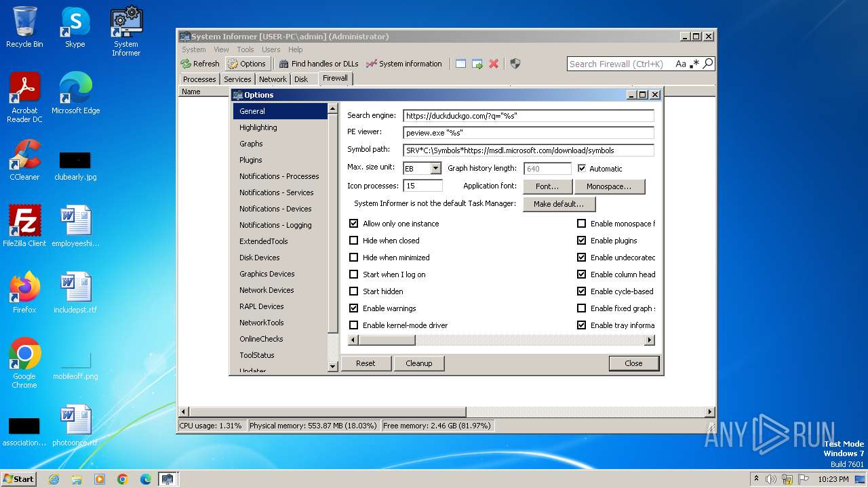Image resolution: width=868 pixels, height=488 pixels.
Task: Open the Tools menu
Action: click(245, 49)
